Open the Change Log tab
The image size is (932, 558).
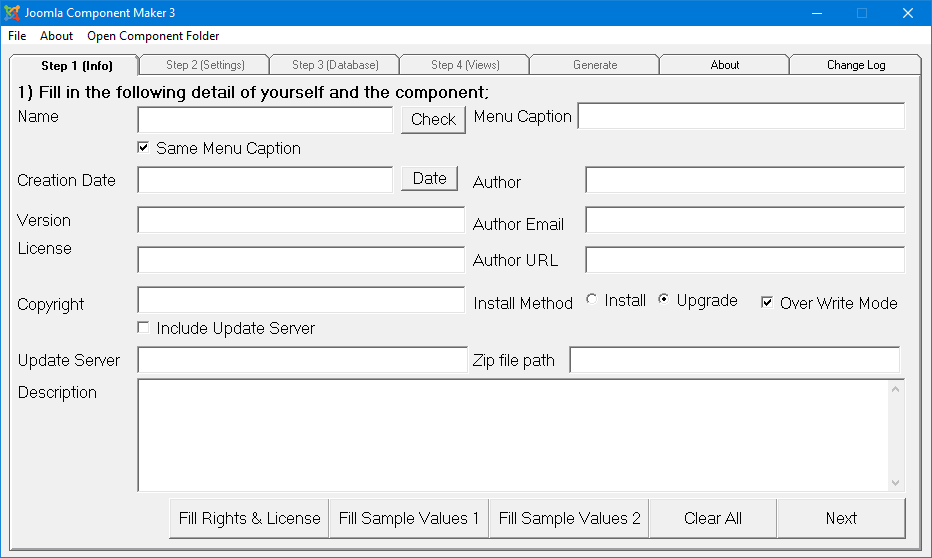[x=855, y=65]
